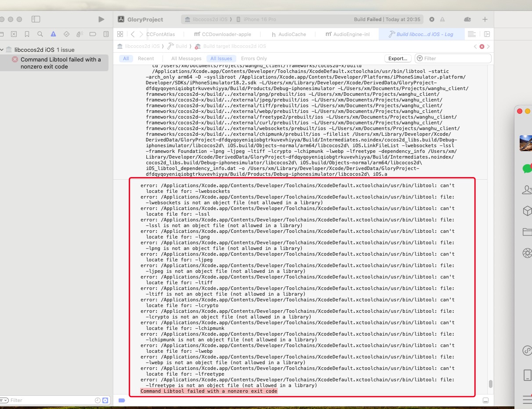Show recent files filter clock icon
Screen dimensions: 532x409
coord(98,400)
